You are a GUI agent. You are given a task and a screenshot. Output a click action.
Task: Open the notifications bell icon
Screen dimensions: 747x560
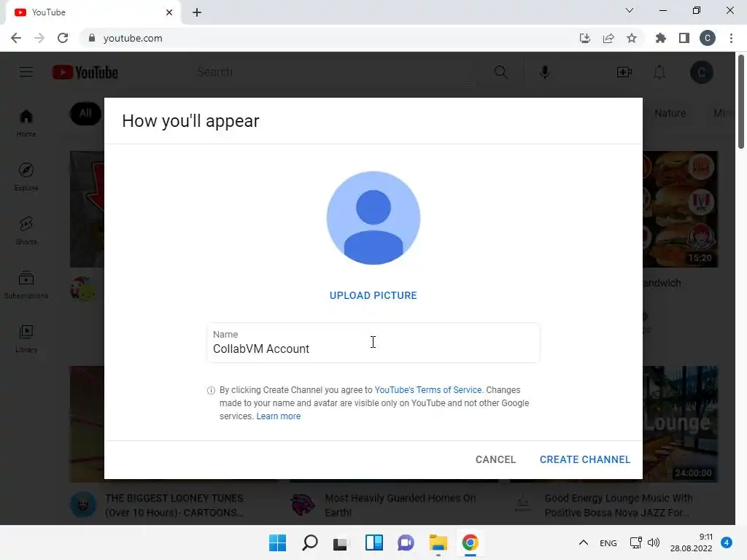pyautogui.click(x=659, y=72)
